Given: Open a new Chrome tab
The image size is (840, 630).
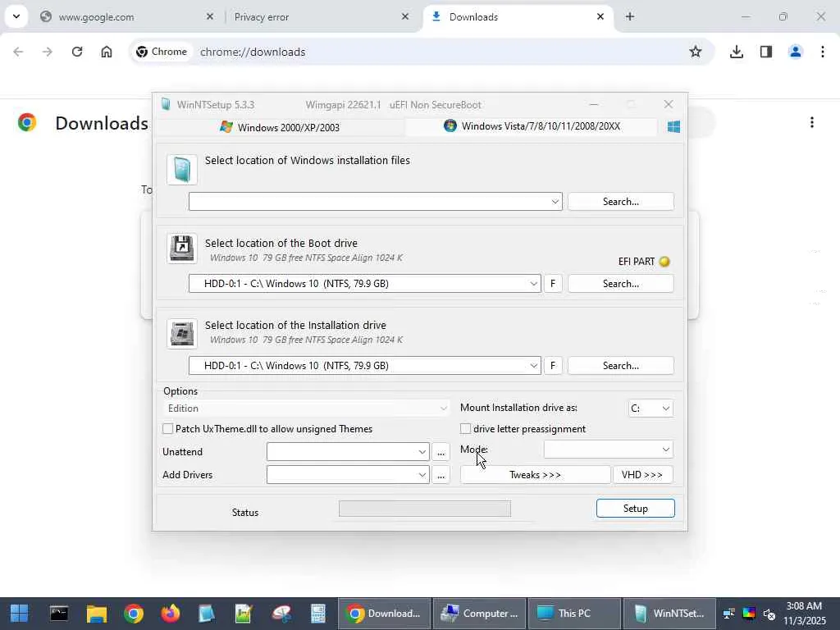Looking at the screenshot, I should [x=630, y=16].
